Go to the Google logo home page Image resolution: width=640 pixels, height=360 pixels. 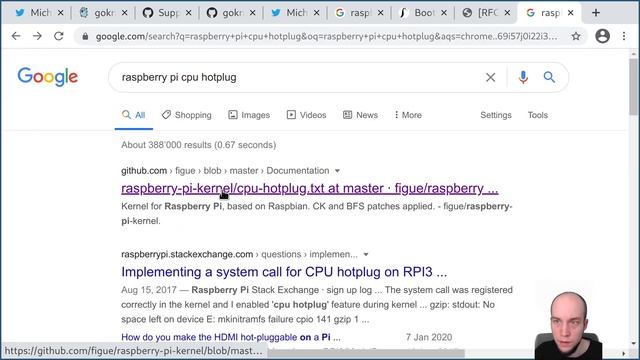tap(48, 77)
